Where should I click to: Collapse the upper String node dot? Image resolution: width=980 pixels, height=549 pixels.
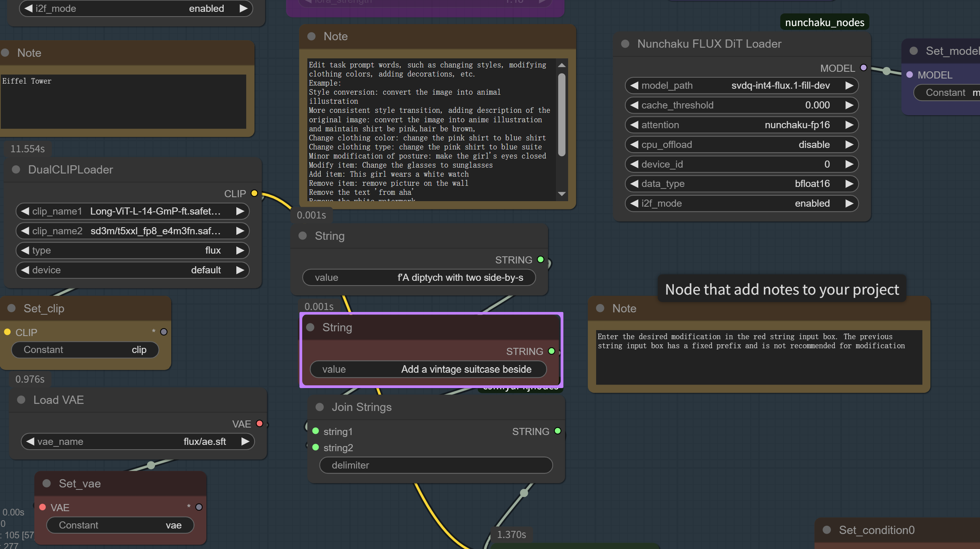303,236
